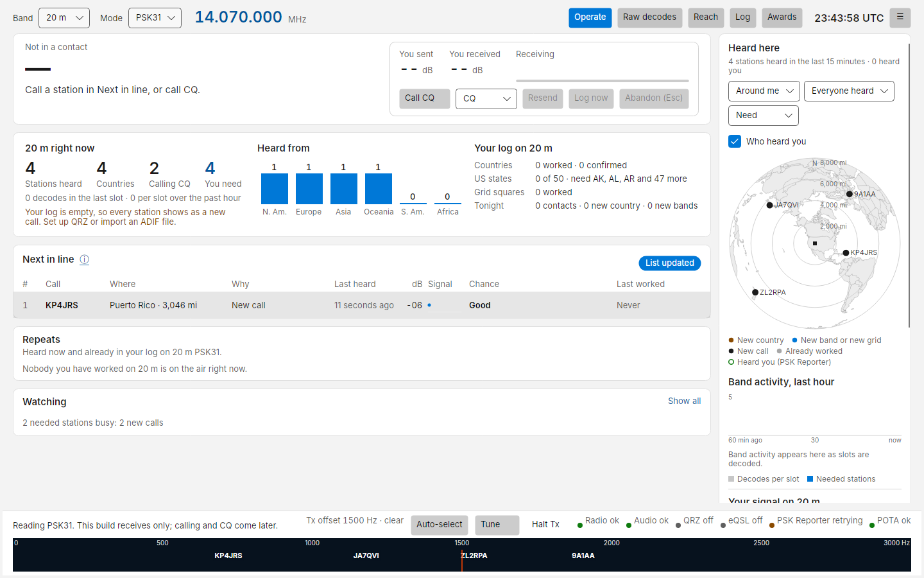Click the Halt Tx button
The width and height of the screenshot is (924, 578).
click(x=545, y=525)
